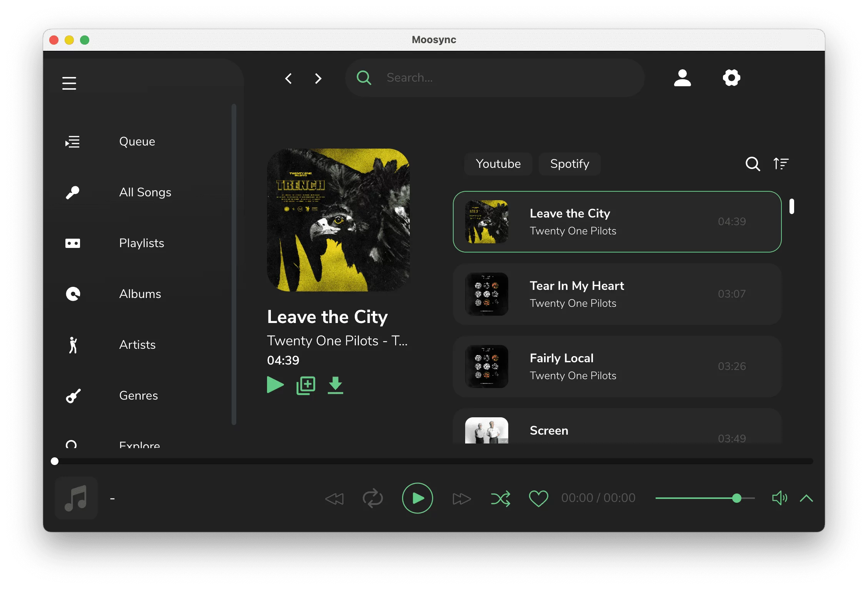This screenshot has width=868, height=589.
Task: Click the Artists figure icon
Action: [x=73, y=345]
